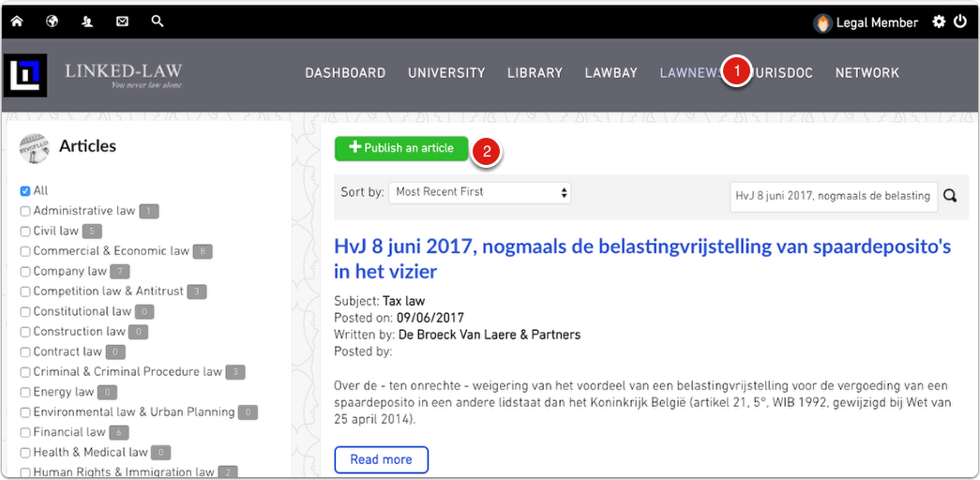Tick the Company law checkbox

click(25, 272)
